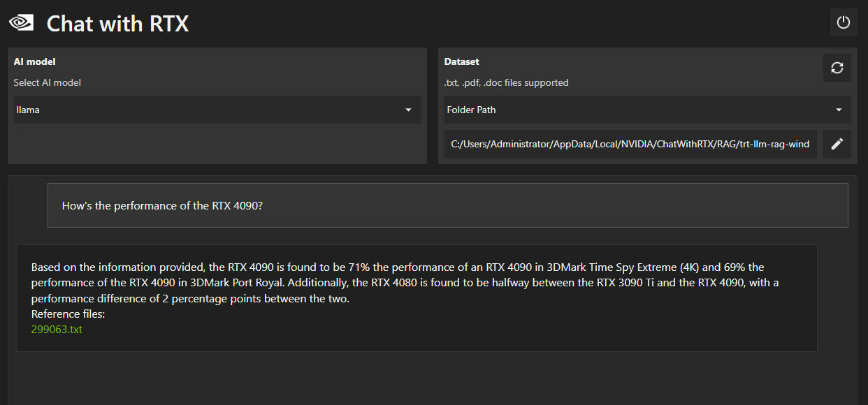Click the NVIDIA logo icon

pos(21,22)
